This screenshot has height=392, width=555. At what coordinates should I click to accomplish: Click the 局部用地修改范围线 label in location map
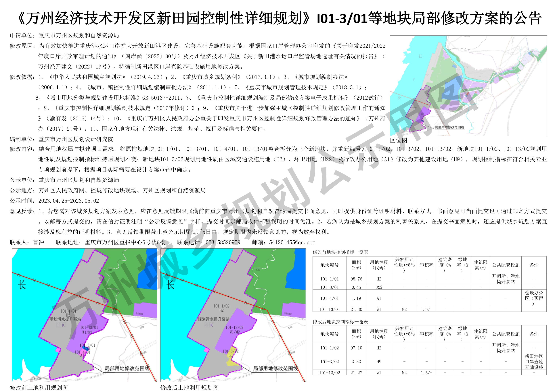(449, 127)
